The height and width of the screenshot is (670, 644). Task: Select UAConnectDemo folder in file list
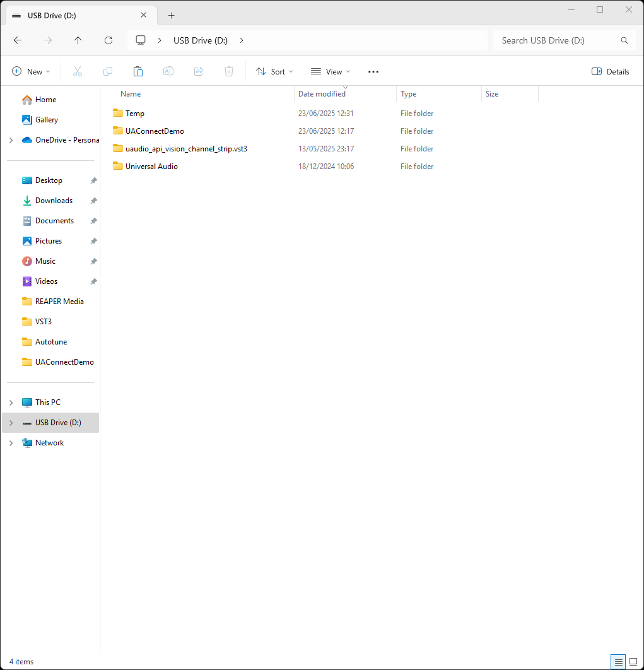point(155,131)
